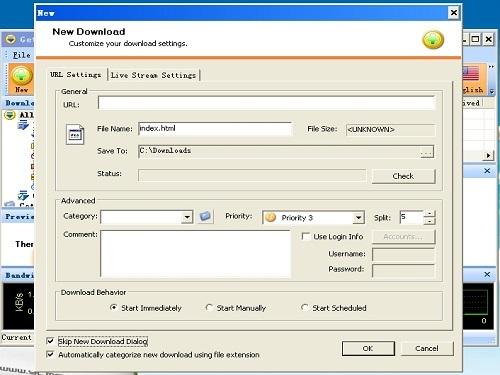Open the Category dropdown
This screenshot has height=375, width=500.
[x=187, y=217]
